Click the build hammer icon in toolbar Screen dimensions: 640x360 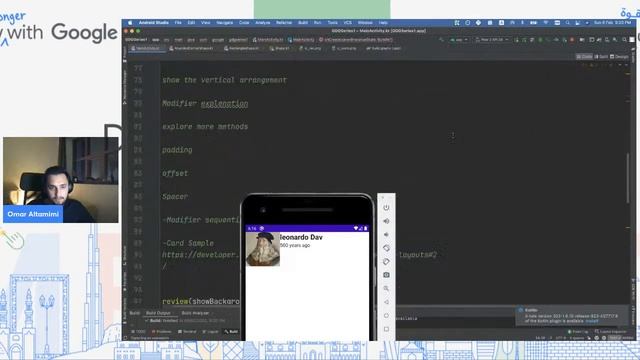(x=441, y=40)
